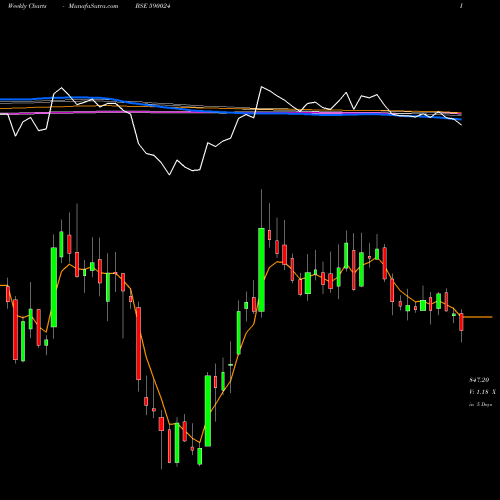Click the "MunafaSutra.com" label
The image size is (500, 500).
coord(93,6)
